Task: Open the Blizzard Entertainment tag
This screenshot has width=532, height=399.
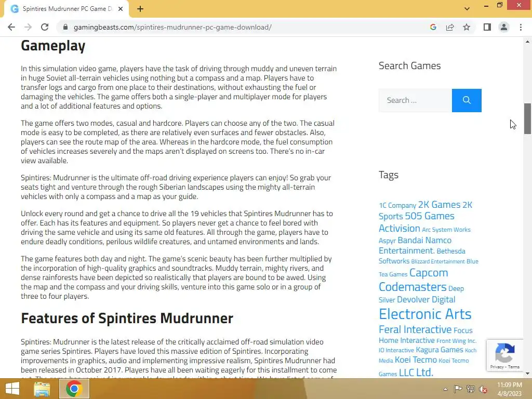Action: 437,262
